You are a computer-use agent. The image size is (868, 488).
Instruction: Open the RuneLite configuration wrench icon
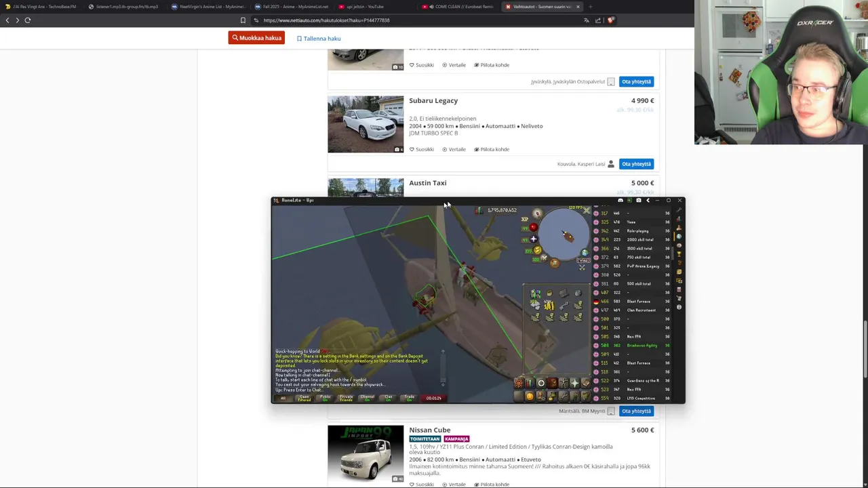coord(679,210)
